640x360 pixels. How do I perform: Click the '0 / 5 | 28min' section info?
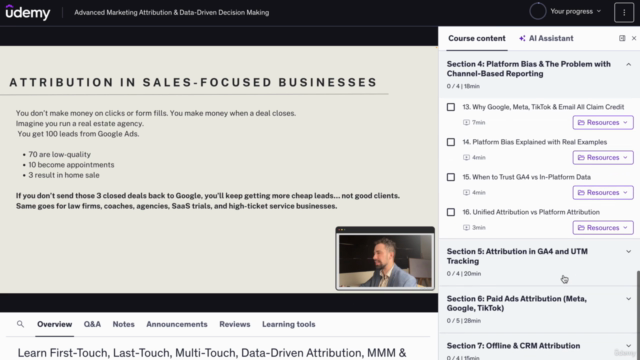[464, 321]
